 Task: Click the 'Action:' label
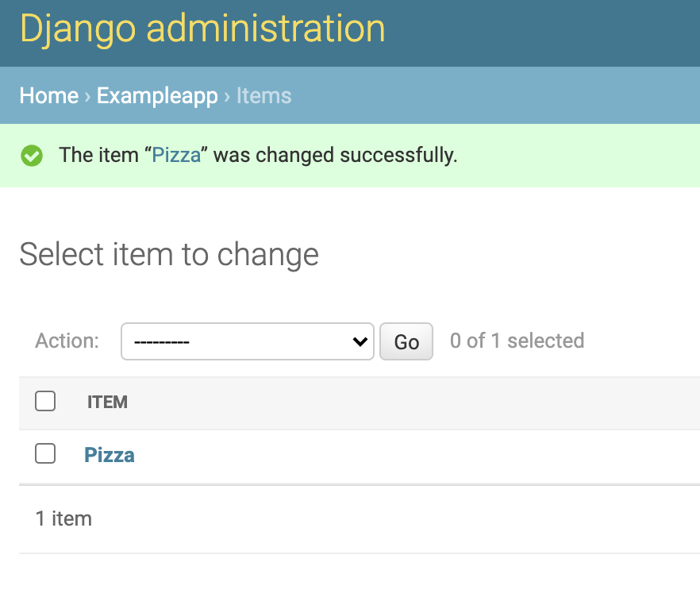(67, 341)
